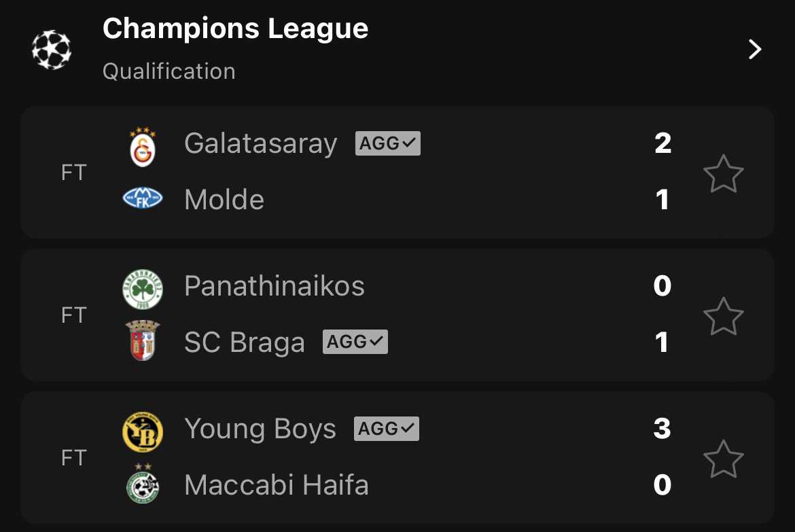
Task: Tap FT status of the Panathinaikos match
Action: tap(74, 315)
